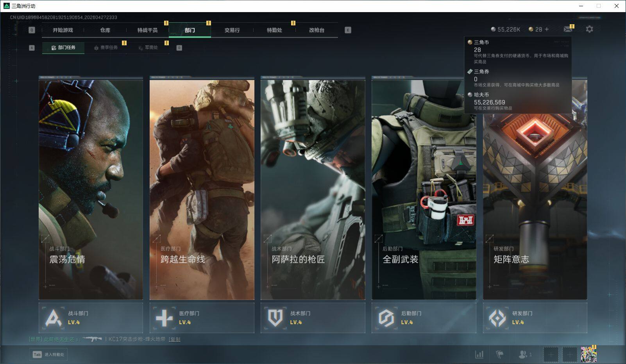Click the 战术部门 shield icon

[275, 318]
